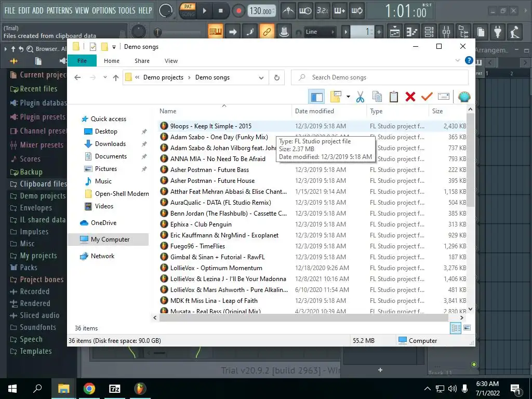
Task: Click the add pattern plus button
Action: pos(379,32)
